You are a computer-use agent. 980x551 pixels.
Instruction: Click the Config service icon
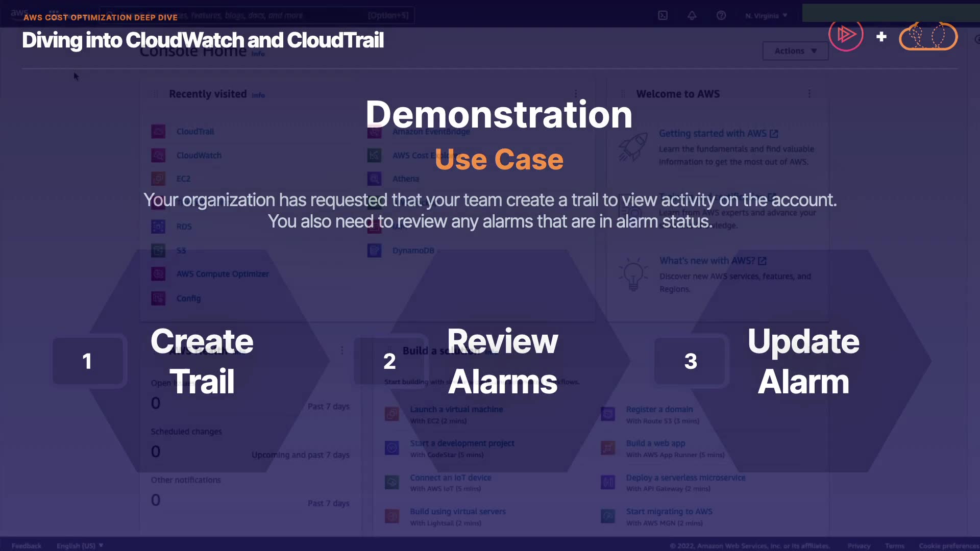(x=158, y=298)
